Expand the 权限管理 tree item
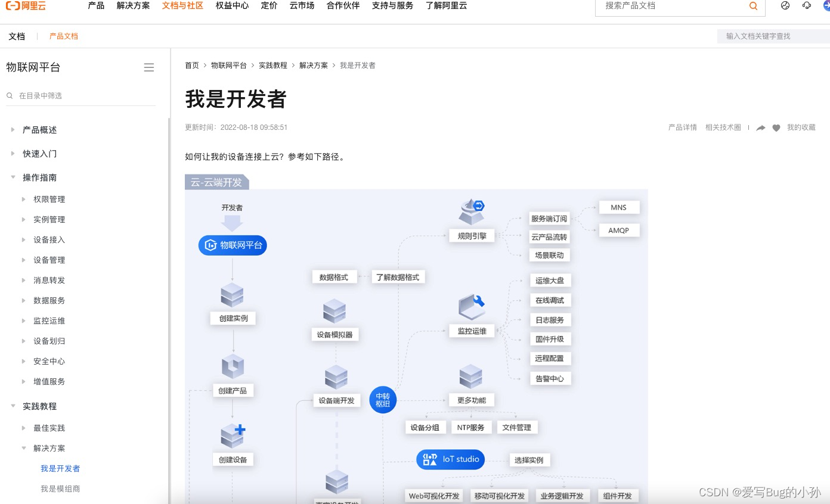 point(24,199)
